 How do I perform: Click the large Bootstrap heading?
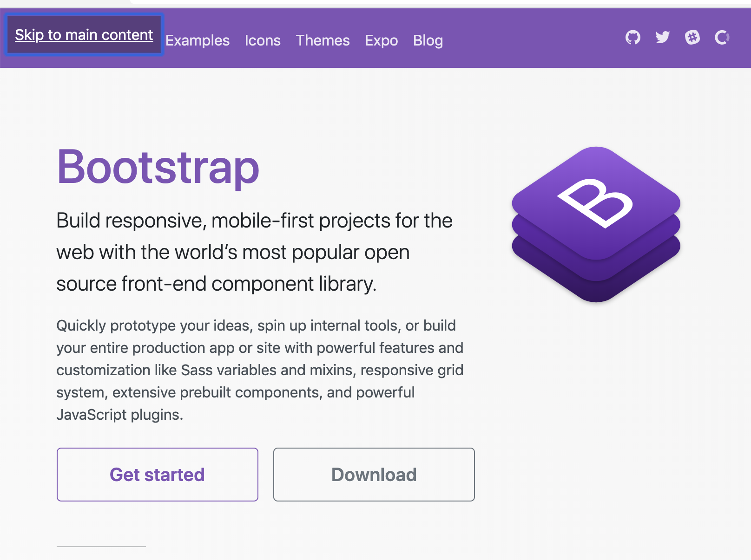158,167
